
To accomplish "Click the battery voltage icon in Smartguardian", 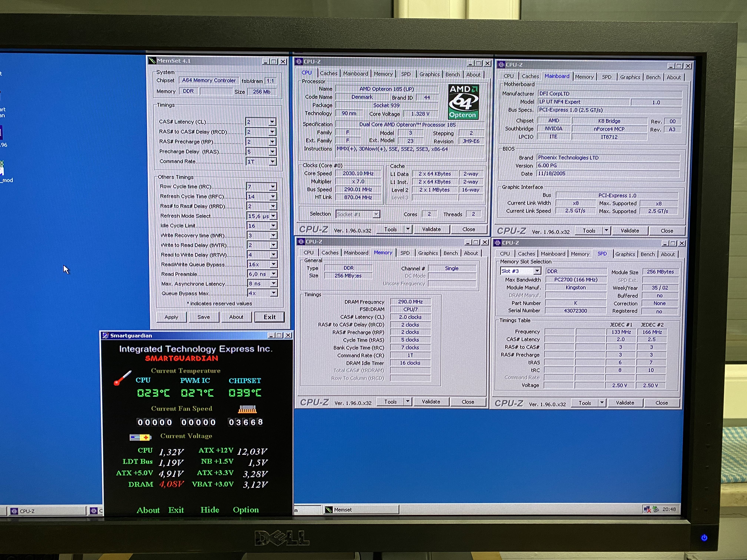I will 140,437.
